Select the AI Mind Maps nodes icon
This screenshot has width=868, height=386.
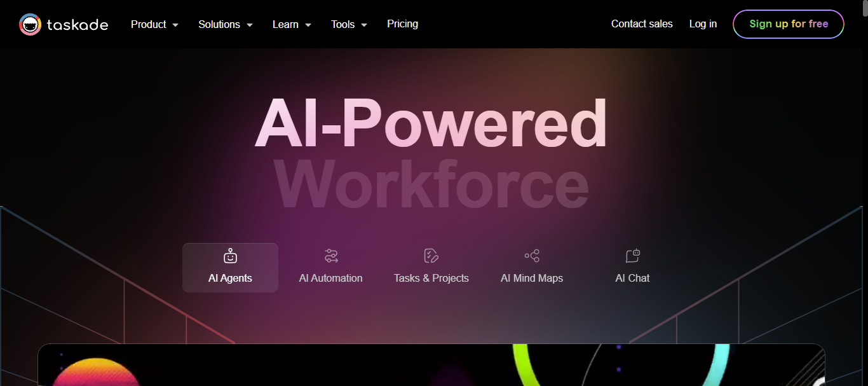[532, 256]
